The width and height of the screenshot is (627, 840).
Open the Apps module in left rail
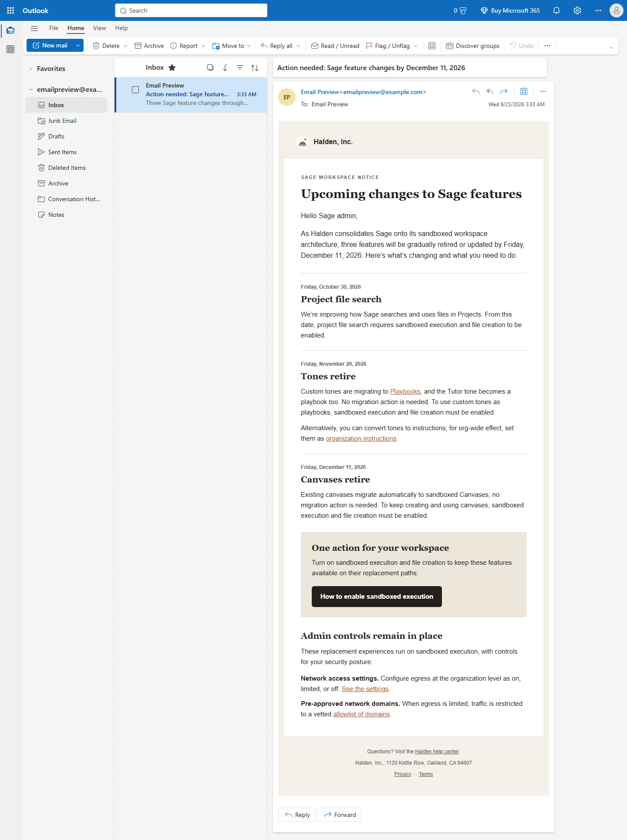point(10,49)
